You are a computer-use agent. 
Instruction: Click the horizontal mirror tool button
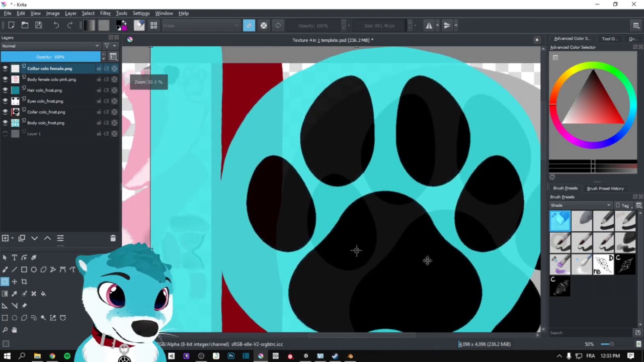click(429, 26)
